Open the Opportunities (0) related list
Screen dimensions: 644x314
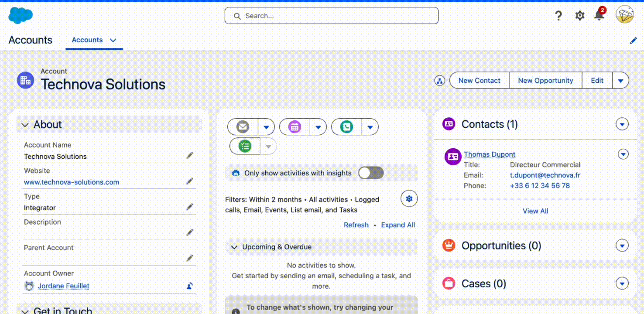[x=501, y=246]
